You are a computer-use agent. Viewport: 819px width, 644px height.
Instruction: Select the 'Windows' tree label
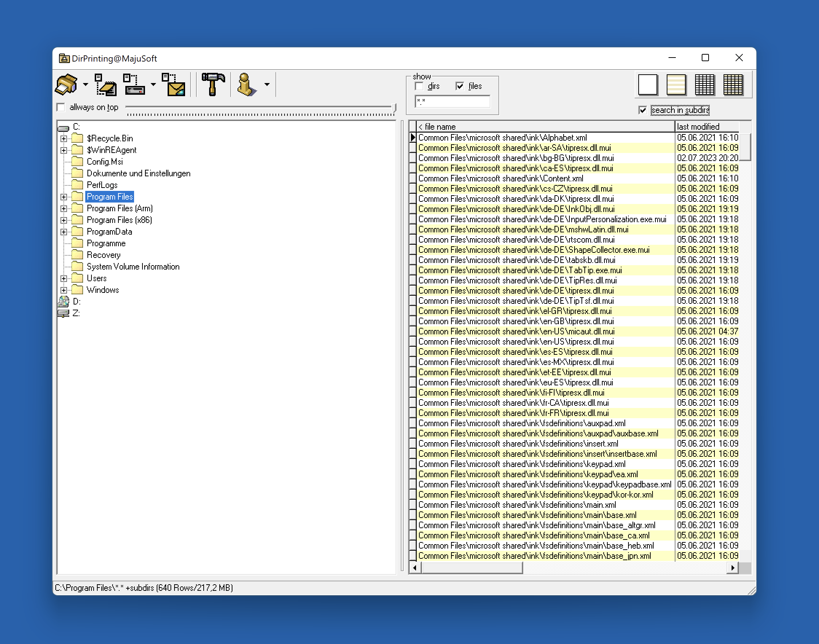103,290
